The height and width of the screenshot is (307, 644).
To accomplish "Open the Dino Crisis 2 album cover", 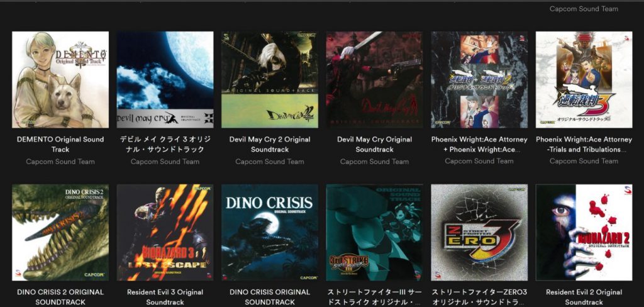I will [60, 233].
